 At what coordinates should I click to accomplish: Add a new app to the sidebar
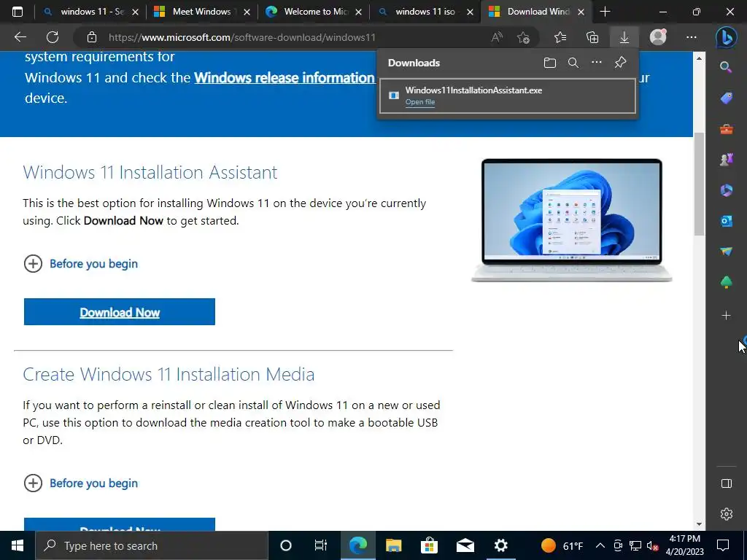tap(726, 315)
